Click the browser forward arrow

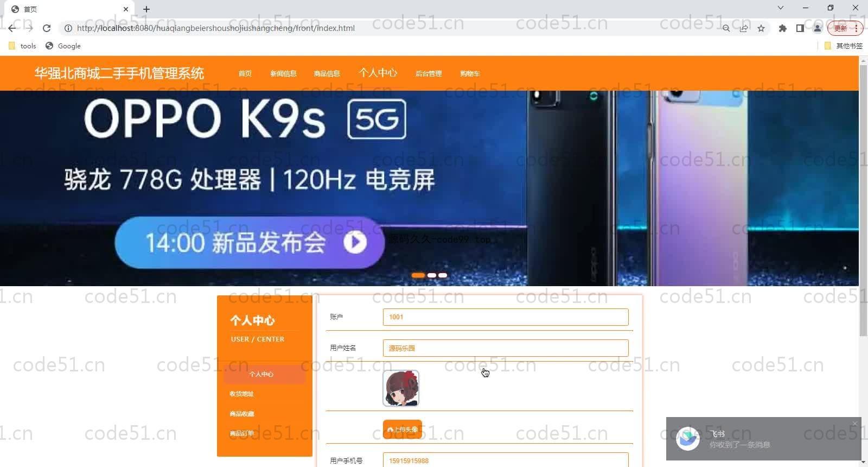(29, 28)
